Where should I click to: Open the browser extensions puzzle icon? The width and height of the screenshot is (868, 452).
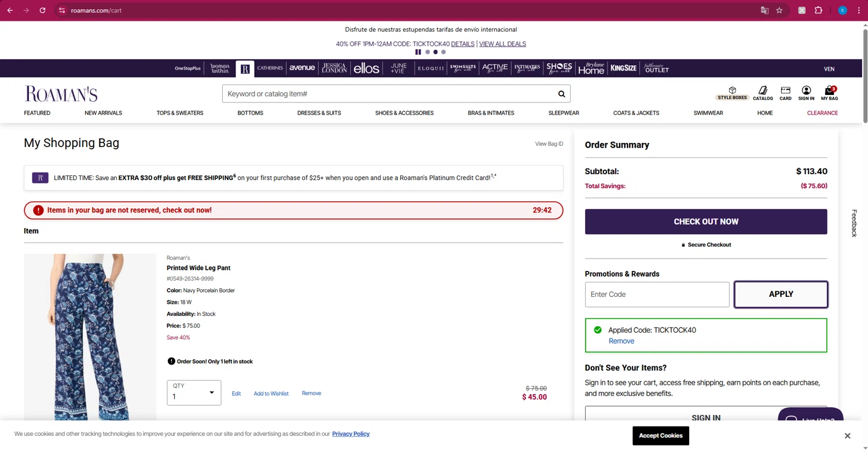[x=818, y=10]
